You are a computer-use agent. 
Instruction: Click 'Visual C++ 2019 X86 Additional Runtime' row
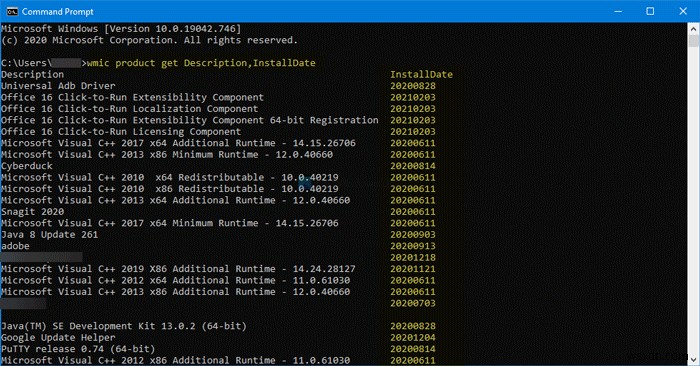click(178, 269)
